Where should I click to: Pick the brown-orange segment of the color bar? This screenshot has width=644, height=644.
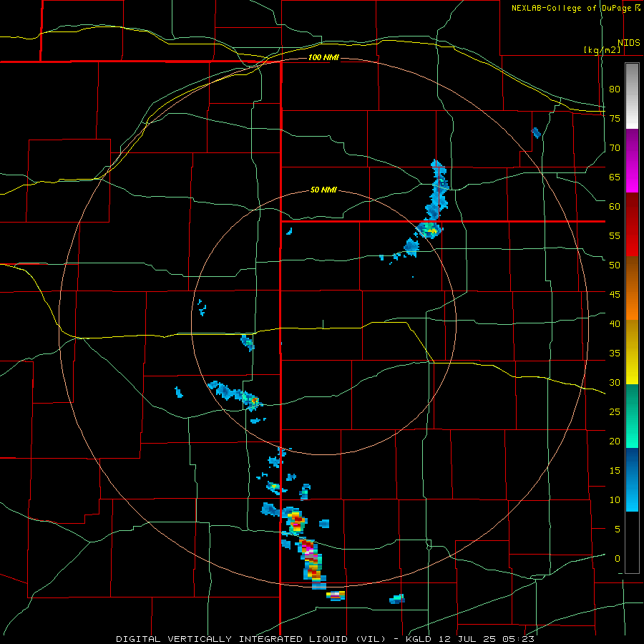pos(632,288)
